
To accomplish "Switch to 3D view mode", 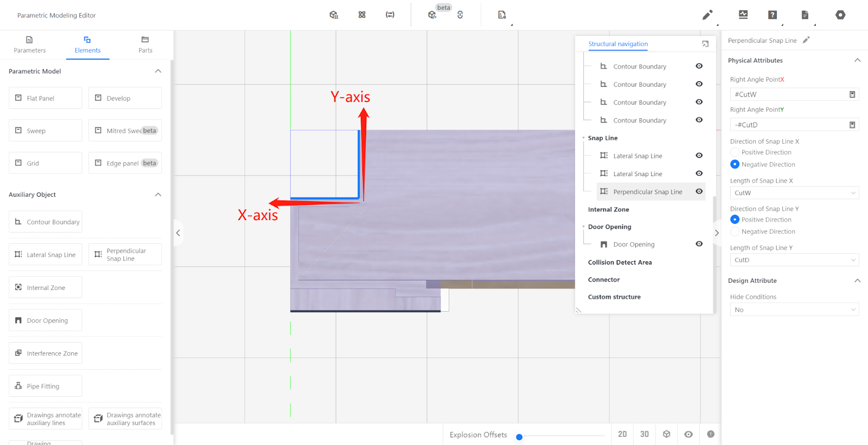I will [644, 434].
